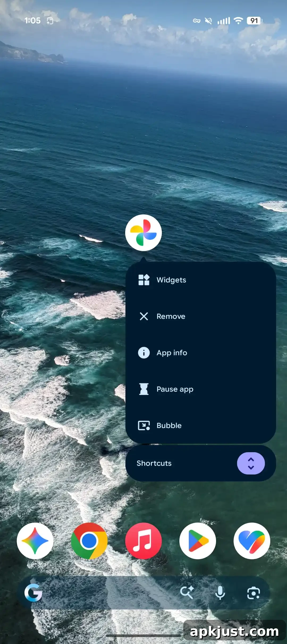Tap the Shortcuts label row
The width and height of the screenshot is (287, 644).
tap(201, 463)
